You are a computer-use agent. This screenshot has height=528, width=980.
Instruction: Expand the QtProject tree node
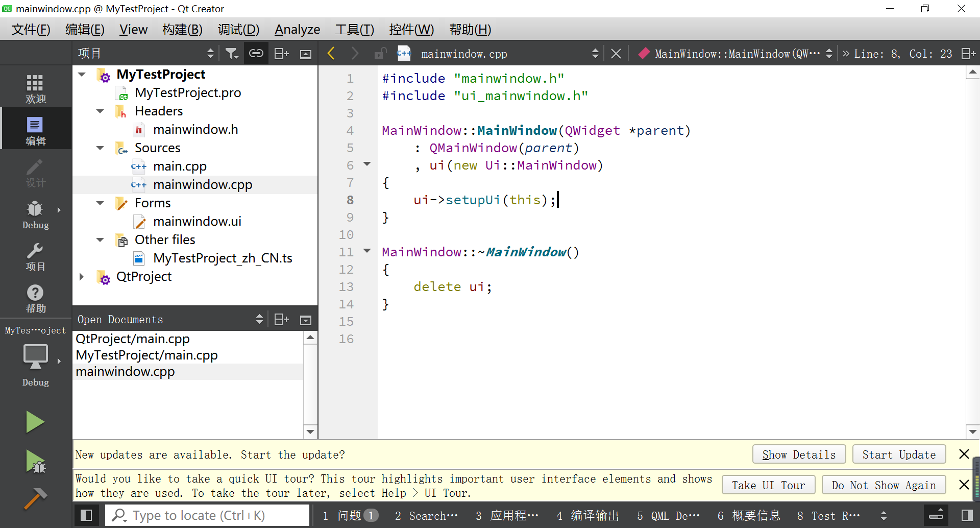[82, 277]
